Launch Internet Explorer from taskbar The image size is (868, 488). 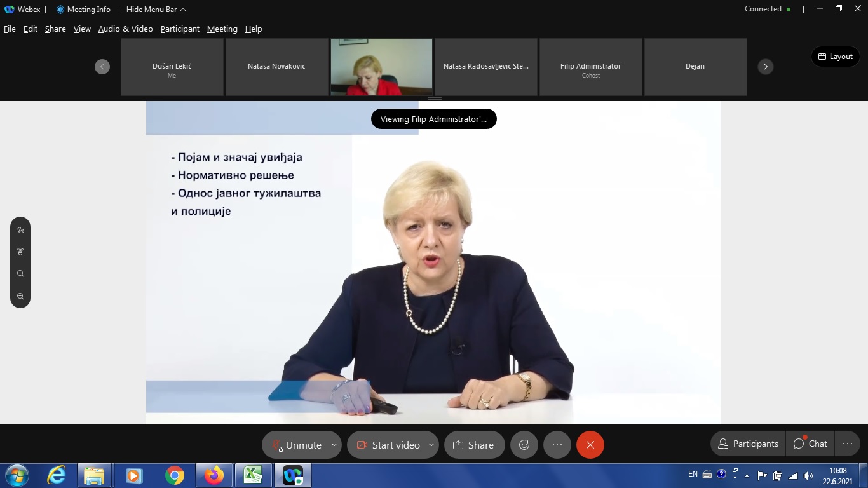[57, 475]
